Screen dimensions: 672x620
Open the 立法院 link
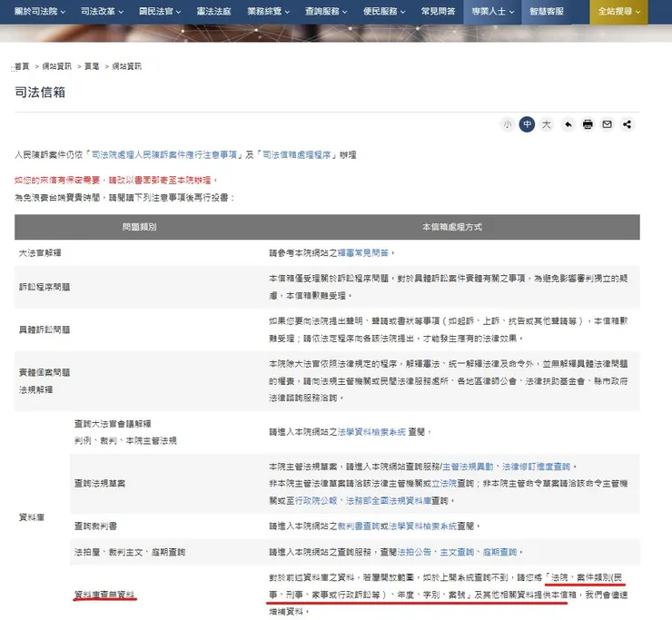pos(444,483)
